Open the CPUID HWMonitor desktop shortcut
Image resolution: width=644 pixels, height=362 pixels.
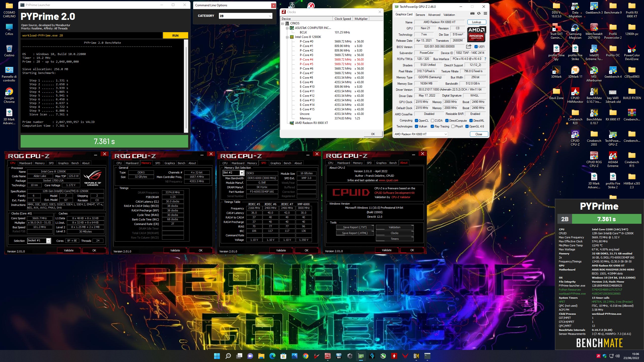click(575, 95)
